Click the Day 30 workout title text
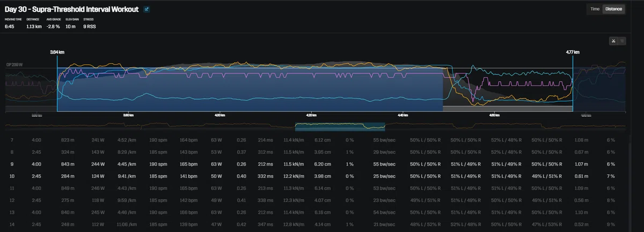The width and height of the screenshot is (644, 232). point(71,9)
